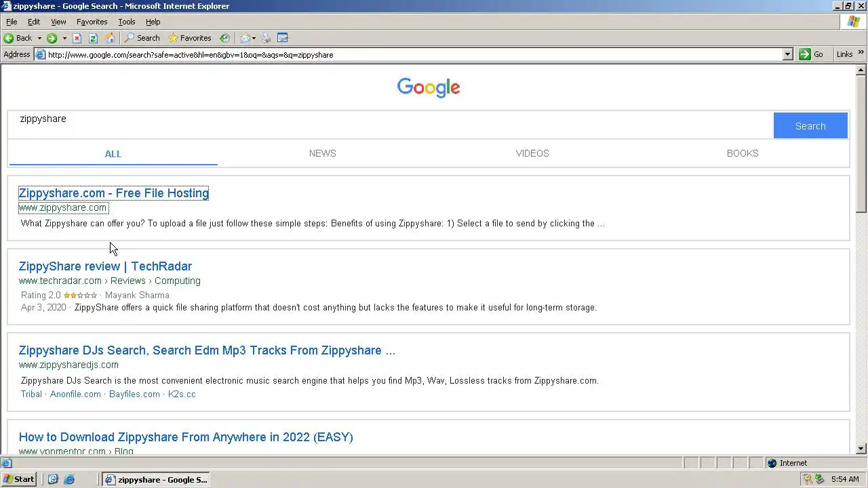The image size is (868, 488).
Task: Open the Edit menu
Action: coord(34,22)
